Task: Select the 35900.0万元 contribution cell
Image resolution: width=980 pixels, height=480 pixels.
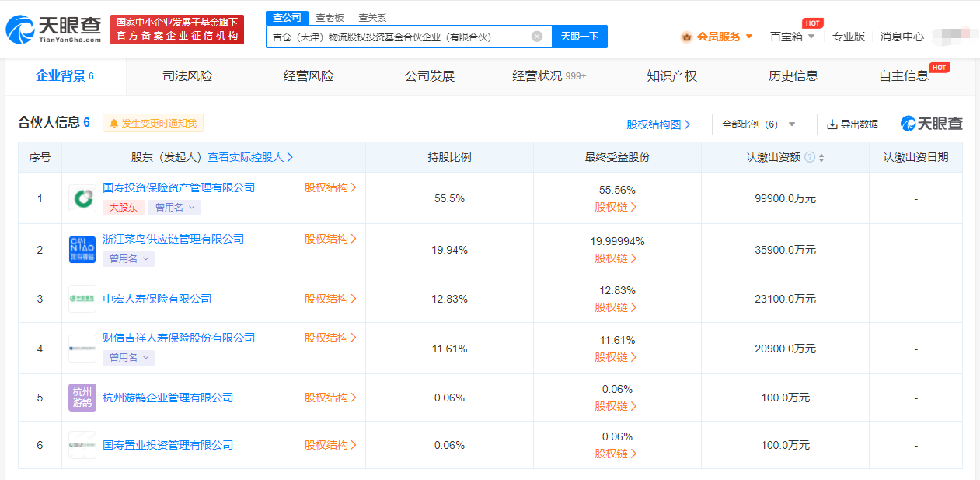Action: coord(785,250)
